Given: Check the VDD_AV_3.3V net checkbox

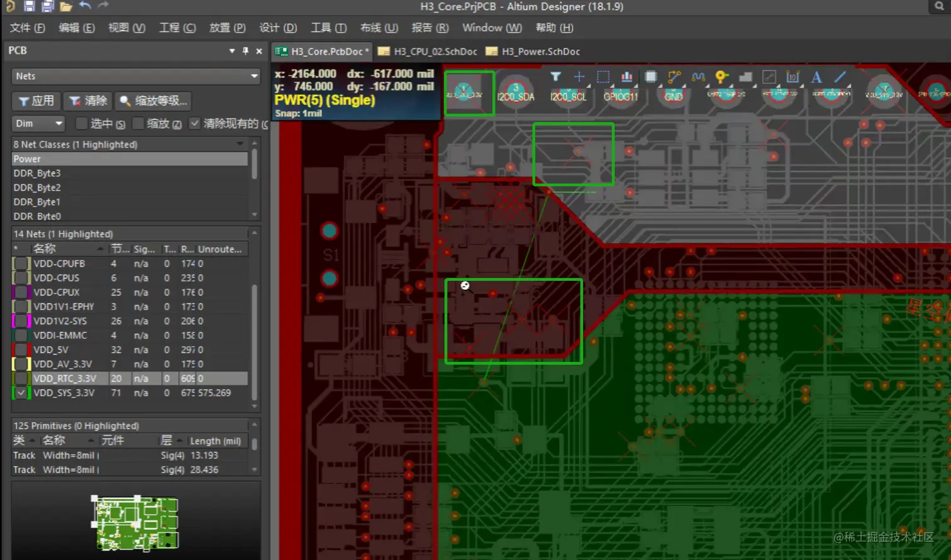Looking at the screenshot, I should 21,364.
